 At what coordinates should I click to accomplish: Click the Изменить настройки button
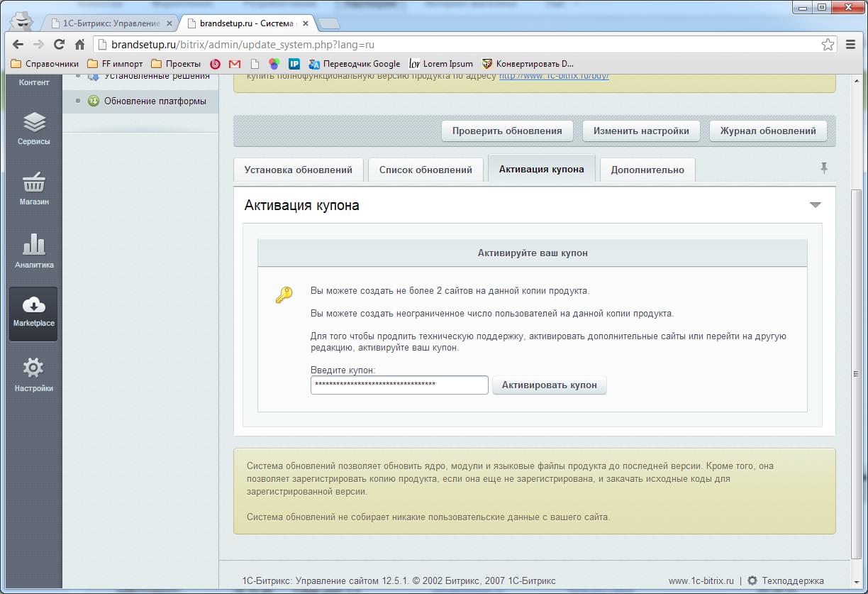click(641, 131)
